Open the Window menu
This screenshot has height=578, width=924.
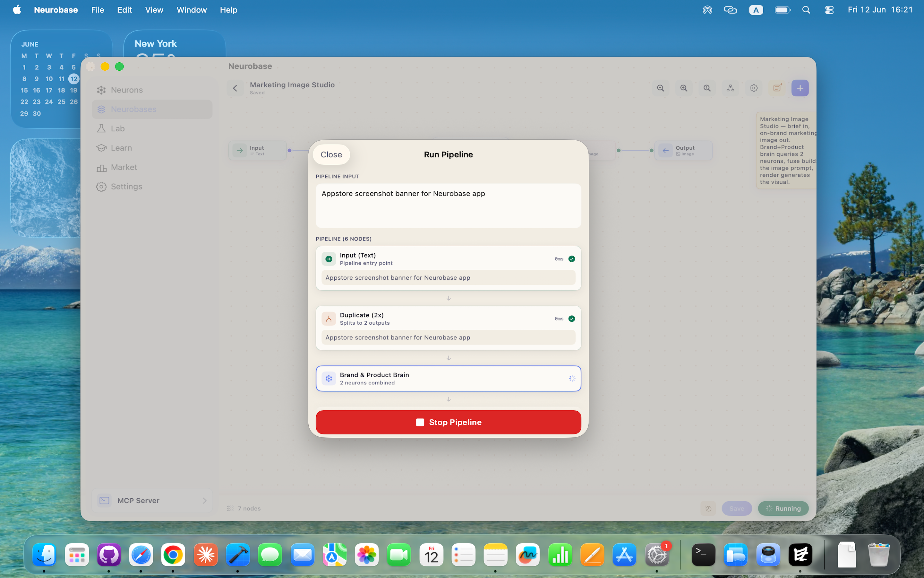tap(191, 10)
